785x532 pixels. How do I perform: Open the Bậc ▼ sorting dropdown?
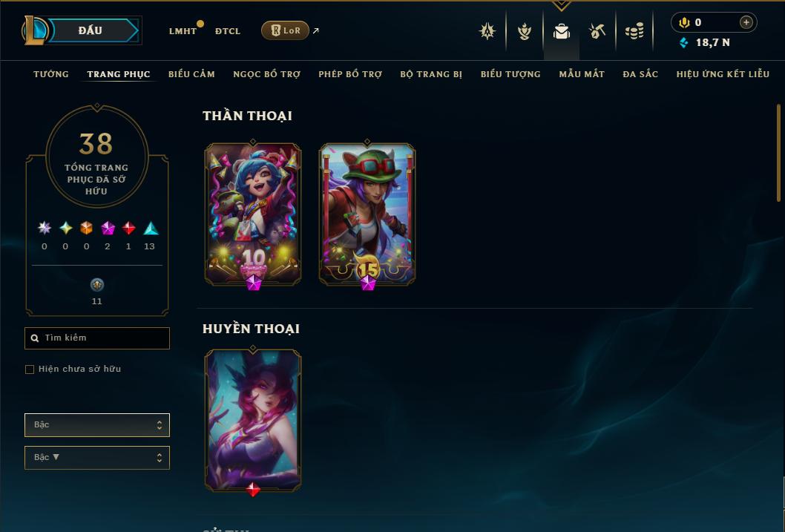click(x=97, y=457)
